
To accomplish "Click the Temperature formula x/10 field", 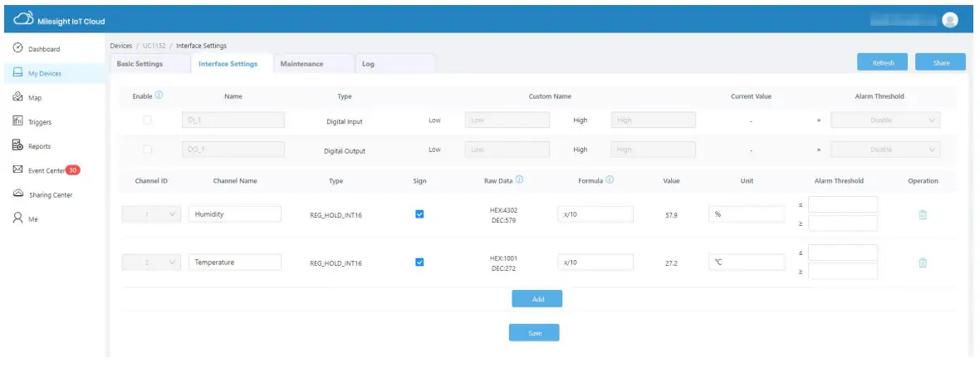I will coord(595,263).
